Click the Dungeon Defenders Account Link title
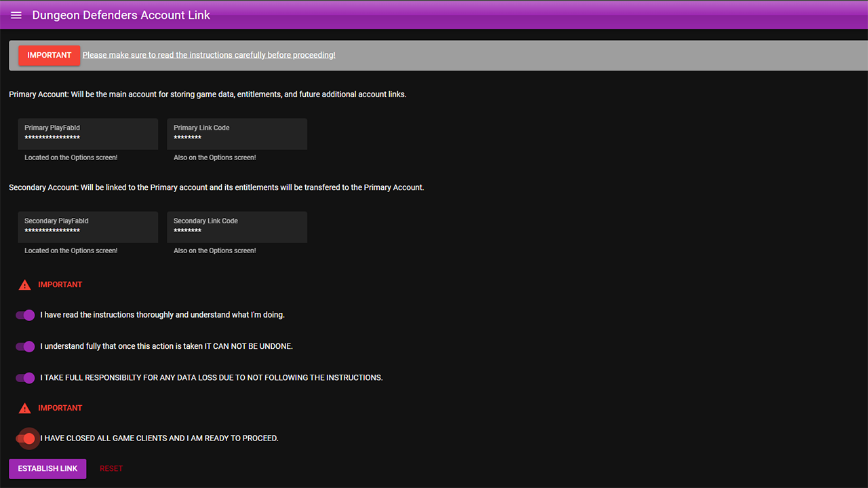Viewport: 868px width, 488px height. [x=121, y=15]
